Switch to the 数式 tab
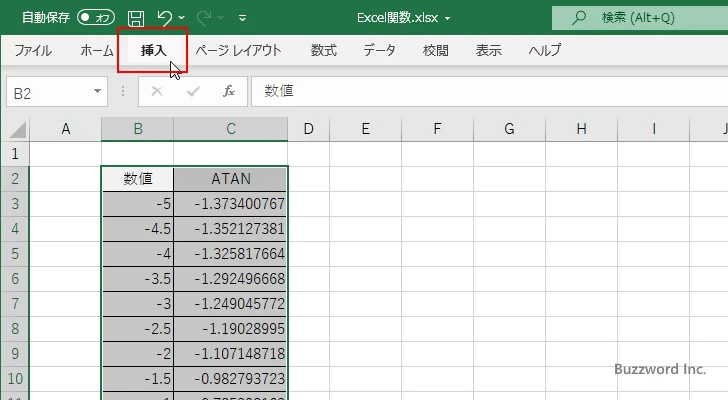This screenshot has height=400, width=728. 324,50
